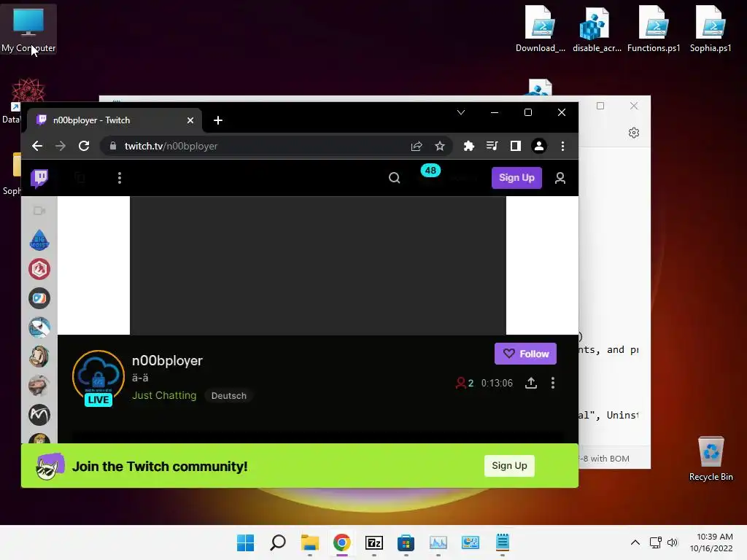Go forward in Chrome browser
Screen dimensions: 747x560
click(x=61, y=146)
